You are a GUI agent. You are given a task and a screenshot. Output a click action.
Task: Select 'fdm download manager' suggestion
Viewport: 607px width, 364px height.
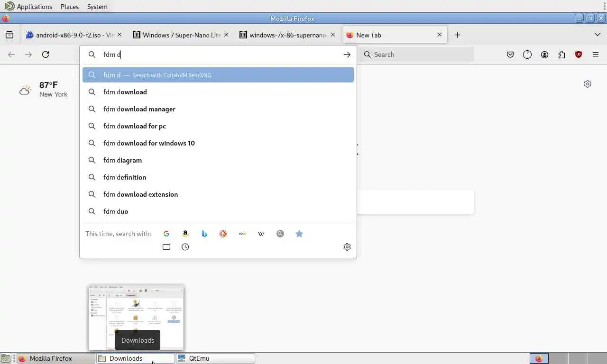click(218, 109)
